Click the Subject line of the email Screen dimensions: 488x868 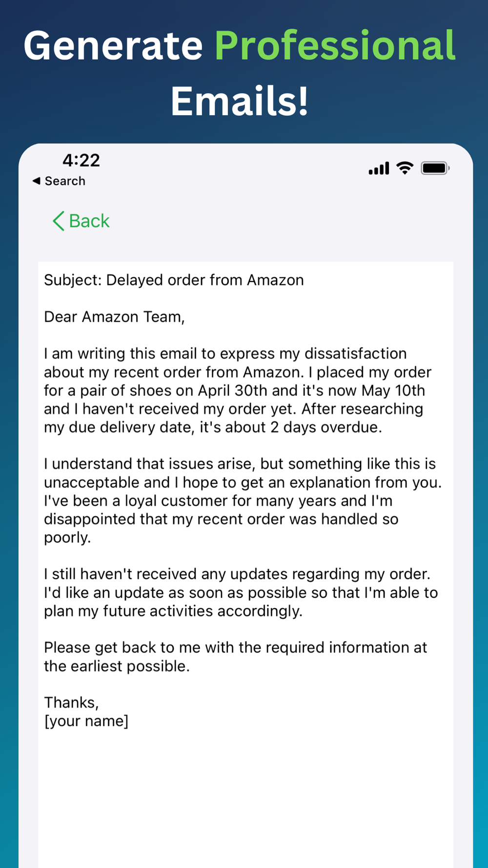pos(174,280)
